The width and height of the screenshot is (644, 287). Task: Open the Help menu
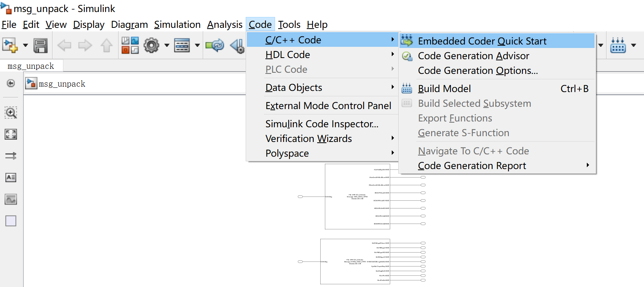(x=317, y=24)
